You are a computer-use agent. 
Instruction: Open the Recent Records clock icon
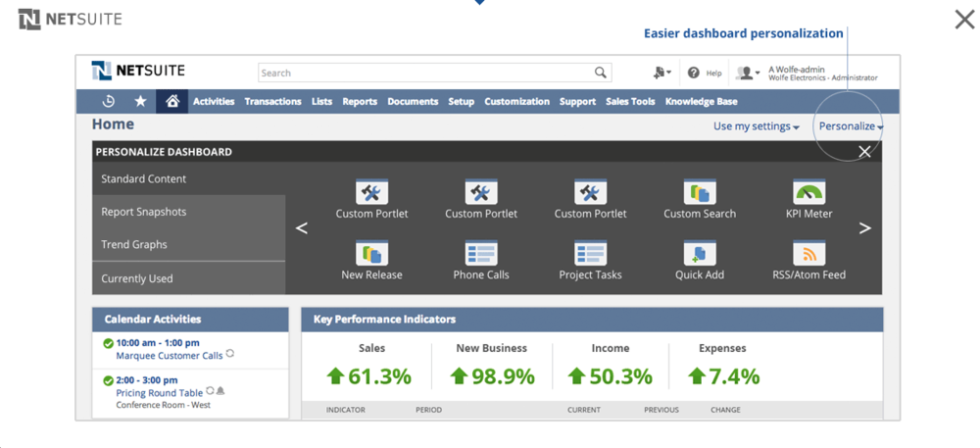[109, 101]
